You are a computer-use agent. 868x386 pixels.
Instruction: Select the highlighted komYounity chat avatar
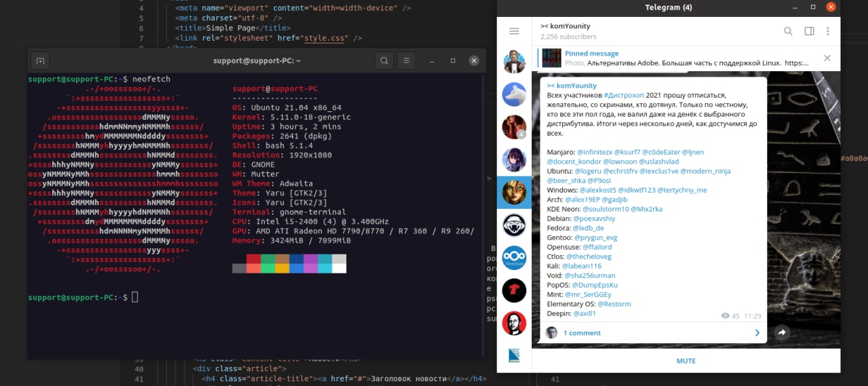[x=514, y=192]
